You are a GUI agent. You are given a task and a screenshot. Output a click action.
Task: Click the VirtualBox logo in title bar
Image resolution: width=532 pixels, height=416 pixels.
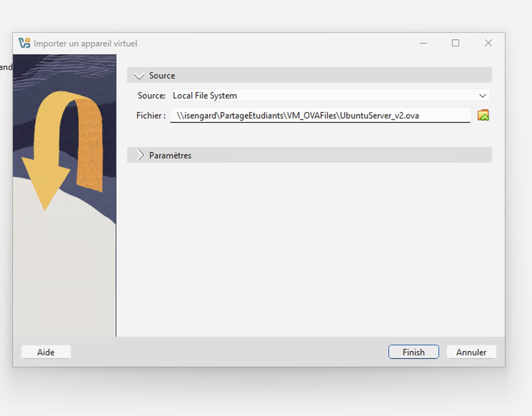[25, 43]
